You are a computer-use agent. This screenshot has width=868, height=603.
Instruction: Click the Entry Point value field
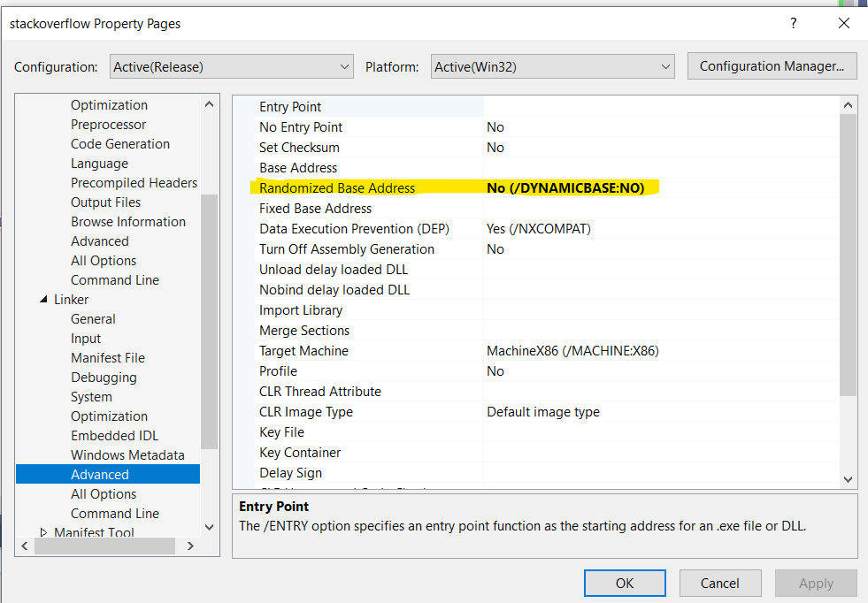pyautogui.click(x=659, y=107)
